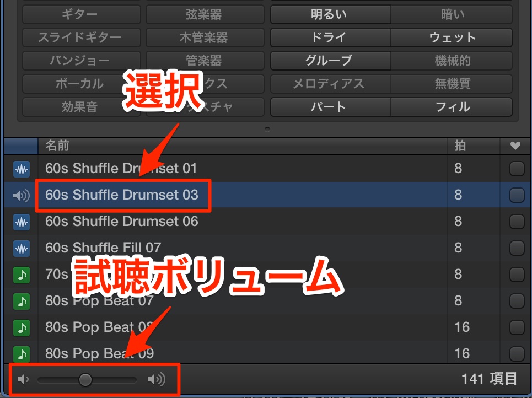Tick favorite checkbox for the 70s loop
This screenshot has width=532, height=398.
point(517,275)
